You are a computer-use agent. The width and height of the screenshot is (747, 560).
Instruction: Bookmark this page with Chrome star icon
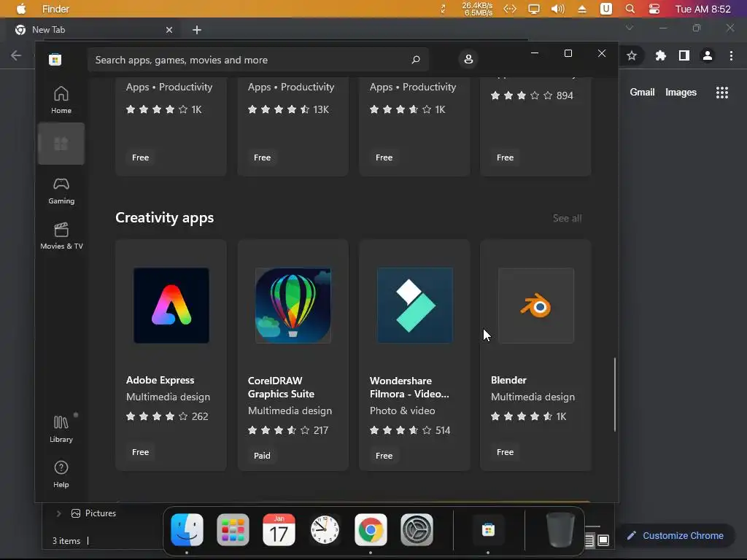click(x=632, y=55)
